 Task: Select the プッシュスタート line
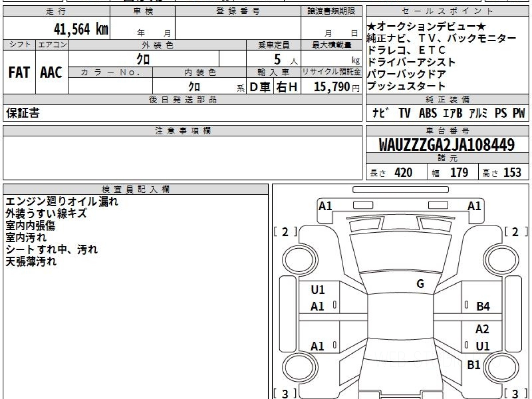[x=407, y=86]
